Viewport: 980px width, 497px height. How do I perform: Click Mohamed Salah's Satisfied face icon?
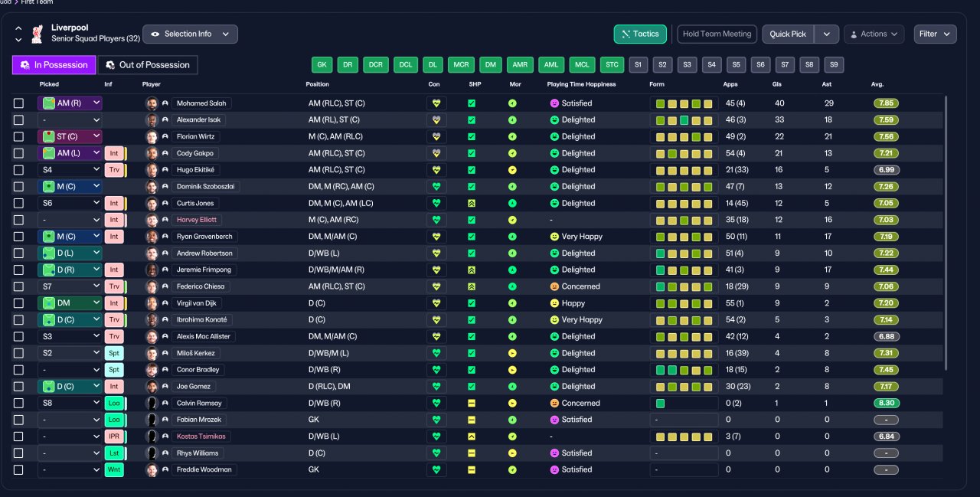click(x=554, y=103)
